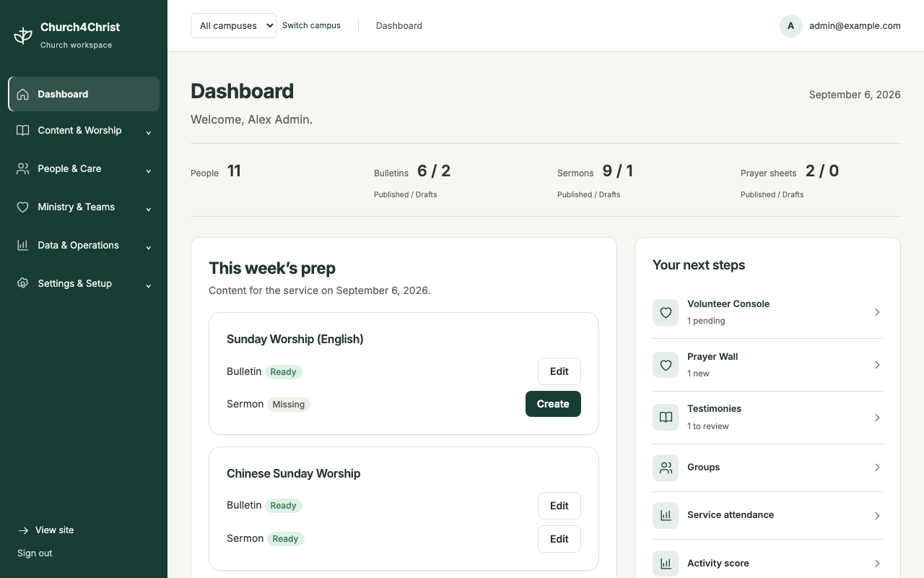
Task: Open the Content & Worship menu item
Action: [x=84, y=130]
